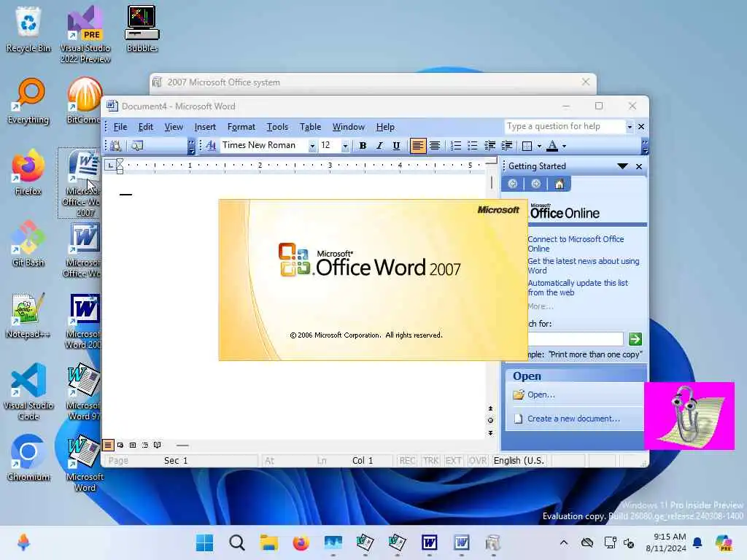The image size is (747, 560).
Task: Click the Decrease Indent icon
Action: (x=489, y=146)
